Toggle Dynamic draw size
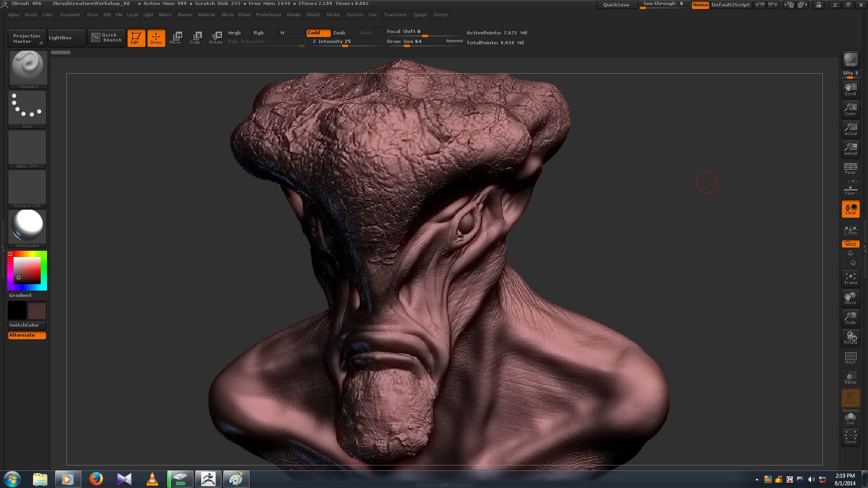 tap(454, 41)
